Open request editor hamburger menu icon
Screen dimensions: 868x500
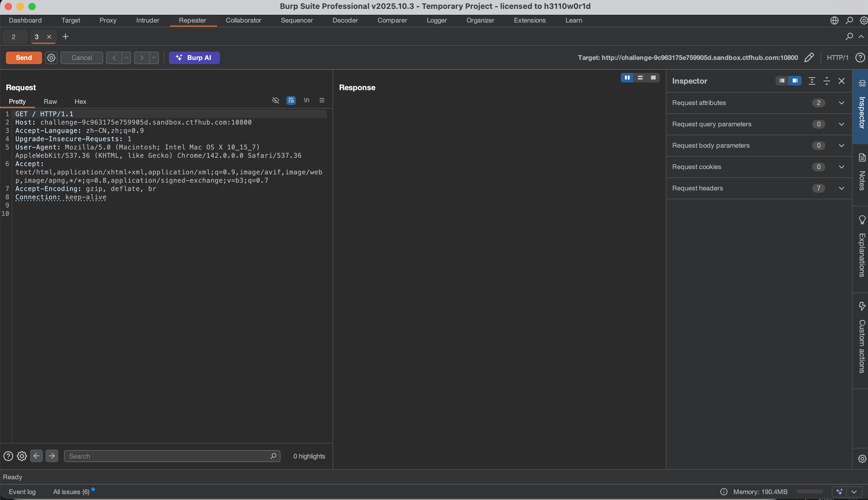(x=322, y=100)
